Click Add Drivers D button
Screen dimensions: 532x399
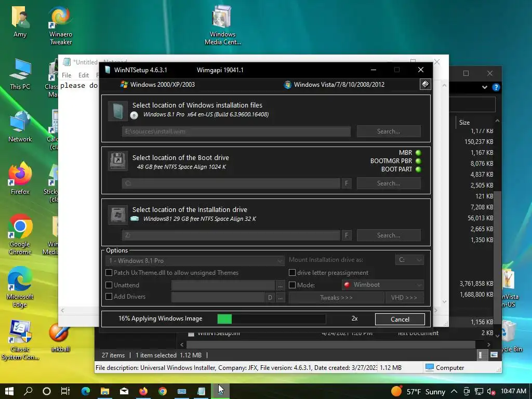pos(270,298)
